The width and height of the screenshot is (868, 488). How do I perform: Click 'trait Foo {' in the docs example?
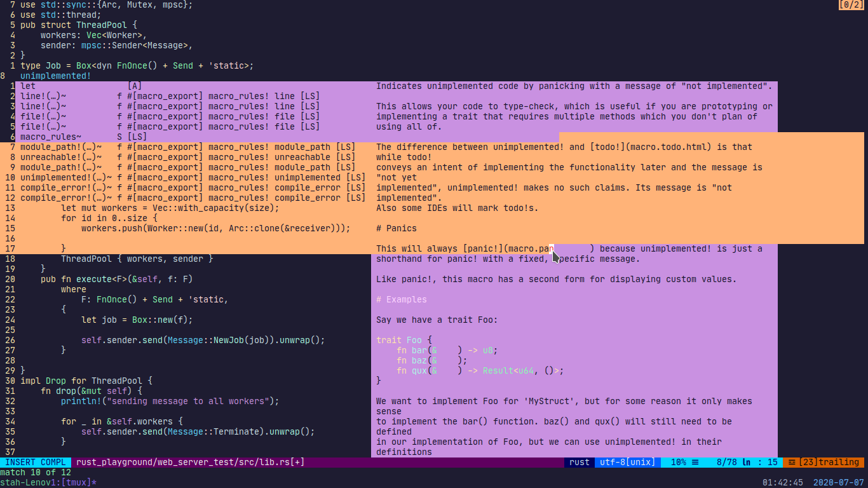tap(404, 340)
